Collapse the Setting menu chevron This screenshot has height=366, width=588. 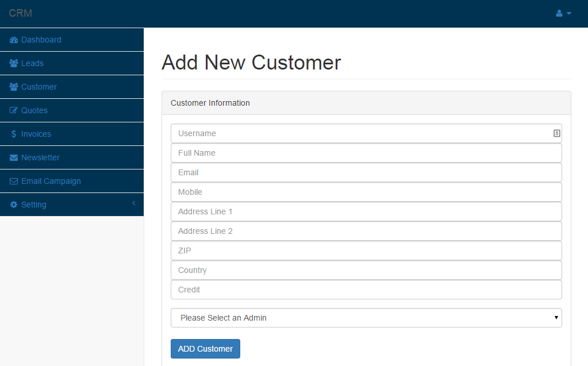coord(133,204)
